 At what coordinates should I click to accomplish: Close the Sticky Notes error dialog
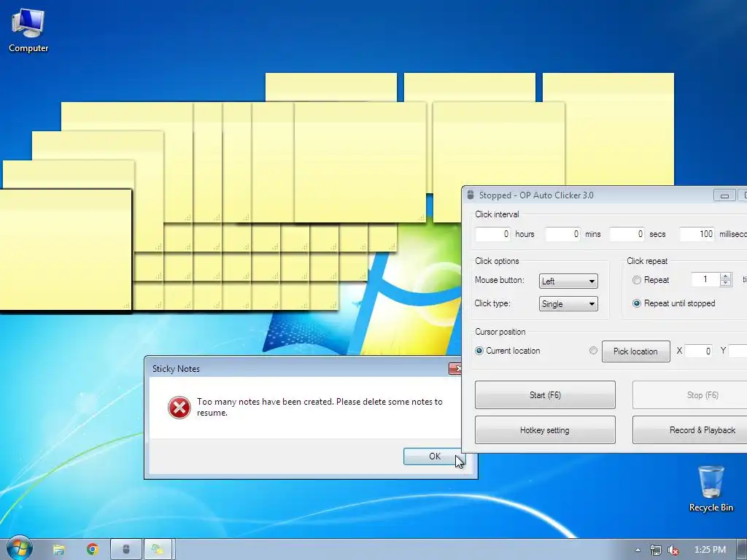pyautogui.click(x=455, y=368)
